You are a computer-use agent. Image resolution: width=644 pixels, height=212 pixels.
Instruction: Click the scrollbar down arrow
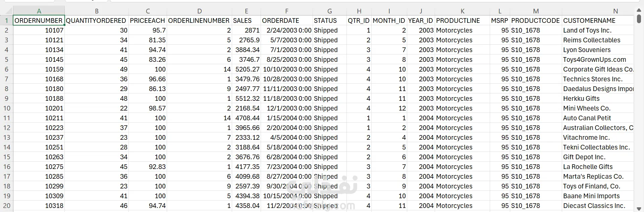[639, 209]
